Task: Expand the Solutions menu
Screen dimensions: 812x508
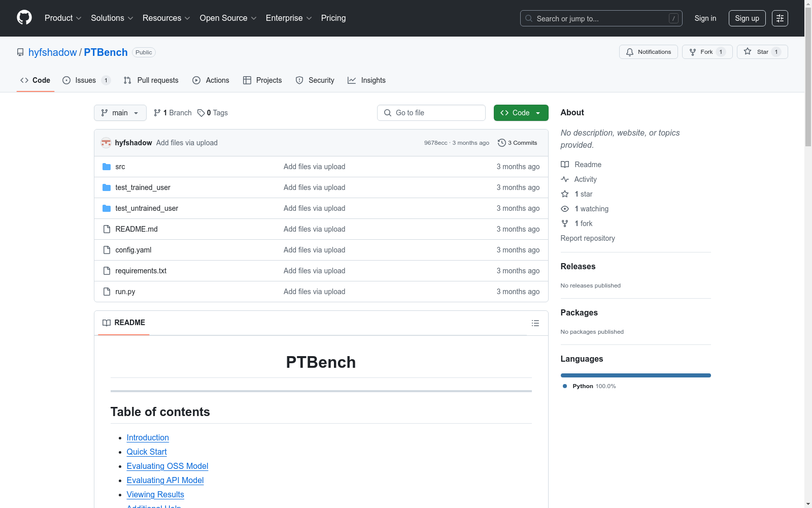Action: (112, 18)
